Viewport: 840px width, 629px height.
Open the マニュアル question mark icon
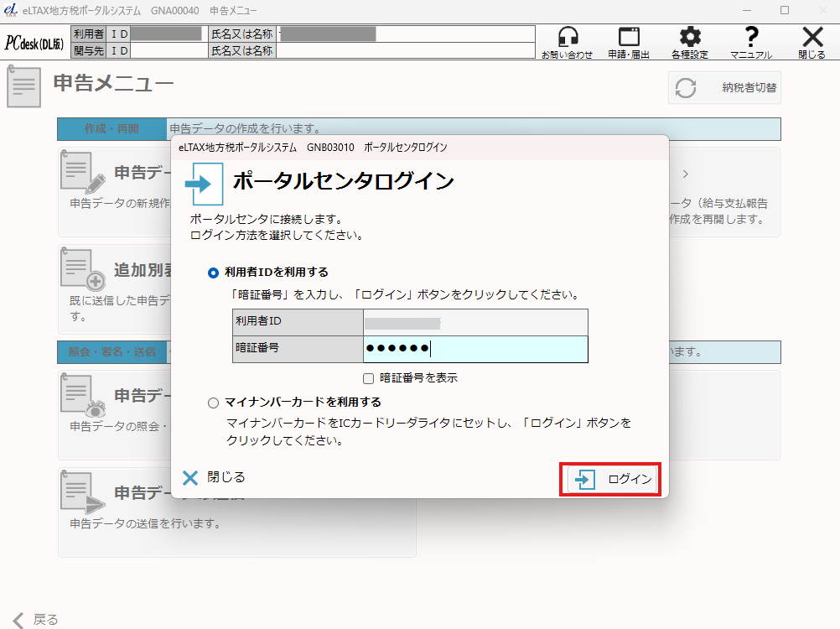tap(750, 38)
